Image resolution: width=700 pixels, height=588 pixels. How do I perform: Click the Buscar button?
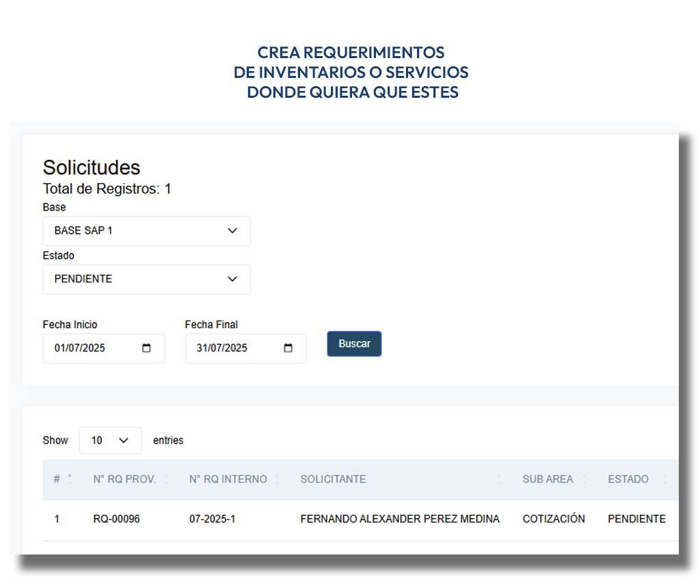[354, 343]
